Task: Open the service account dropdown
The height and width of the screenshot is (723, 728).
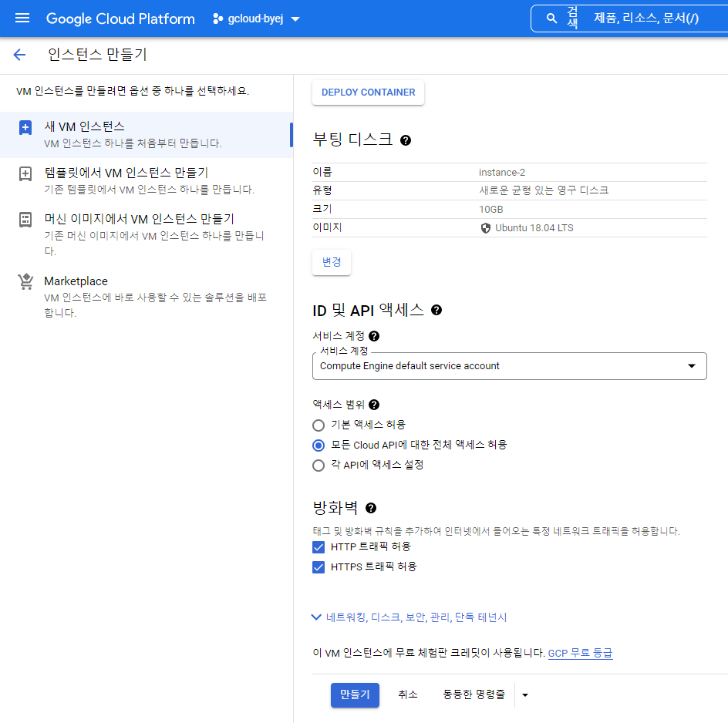Action: click(509, 366)
